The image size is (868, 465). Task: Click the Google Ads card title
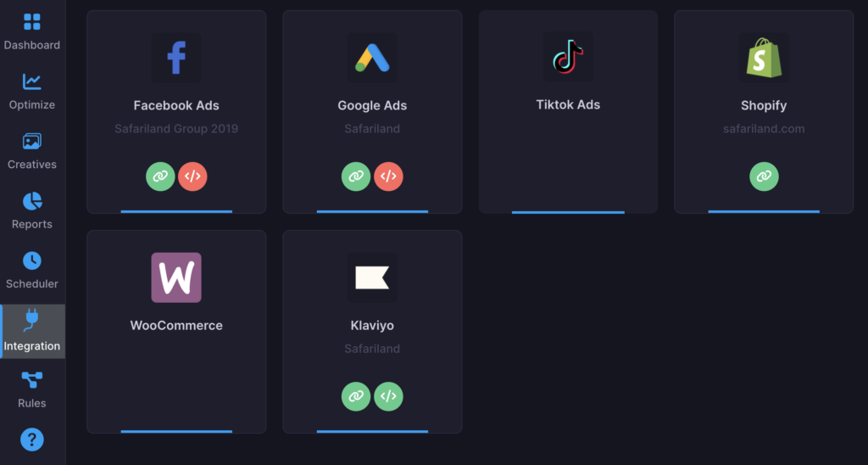pyautogui.click(x=372, y=105)
